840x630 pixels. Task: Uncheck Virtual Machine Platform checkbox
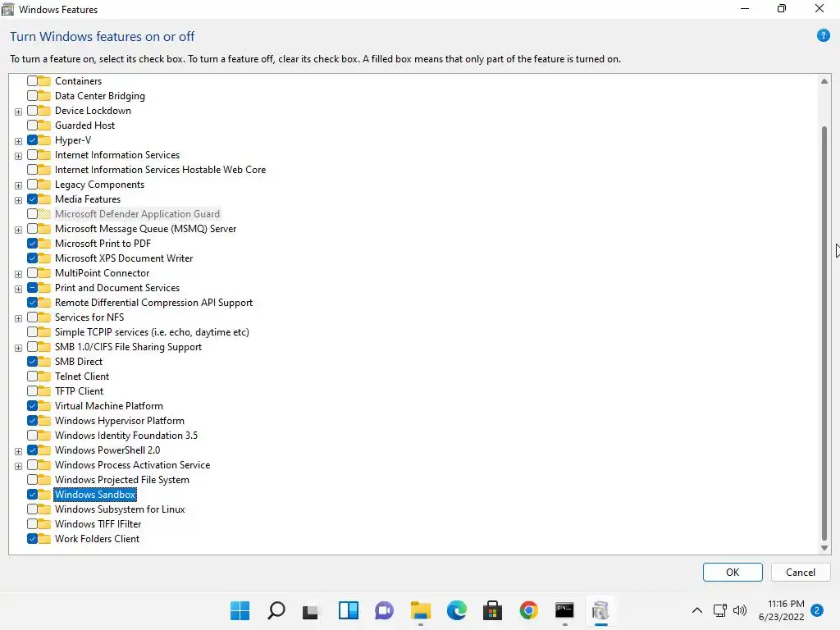click(32, 405)
